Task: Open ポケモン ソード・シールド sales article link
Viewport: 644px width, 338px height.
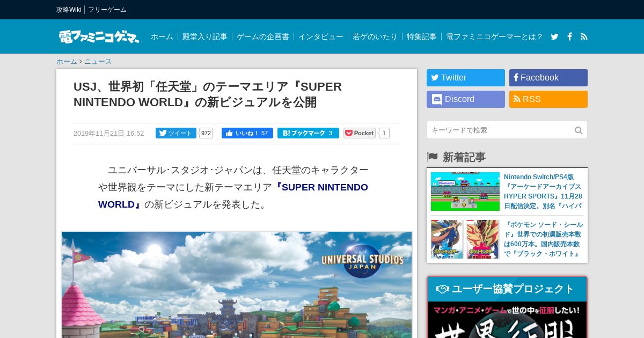Action: [543, 239]
